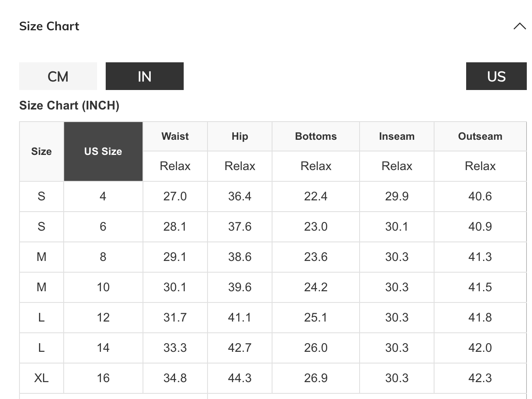Image resolution: width=532 pixels, height=399 pixels.
Task: Click the Size Chart heading
Action: (49, 26)
